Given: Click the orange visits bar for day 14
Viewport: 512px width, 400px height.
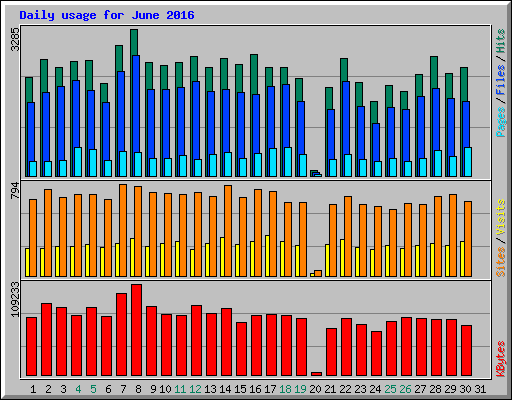Looking at the screenshot, I should pos(228,231).
